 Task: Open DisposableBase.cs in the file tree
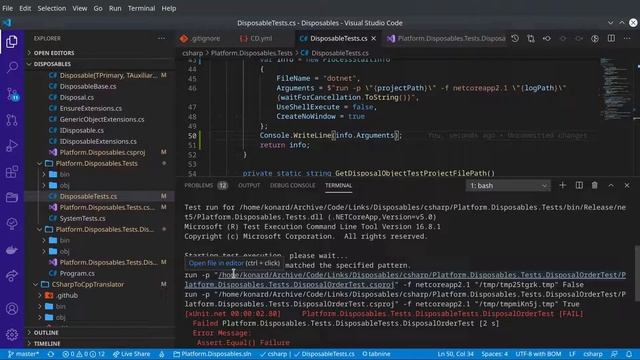[x=88, y=86]
